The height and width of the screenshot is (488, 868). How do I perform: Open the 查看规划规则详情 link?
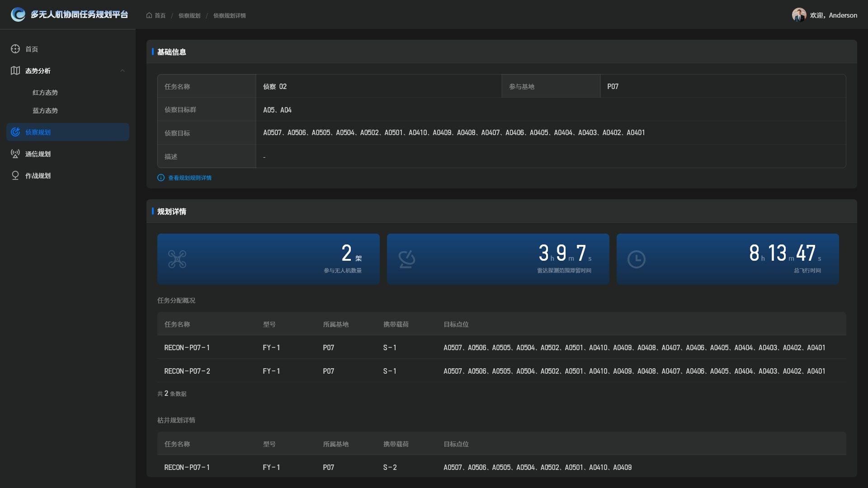[190, 178]
